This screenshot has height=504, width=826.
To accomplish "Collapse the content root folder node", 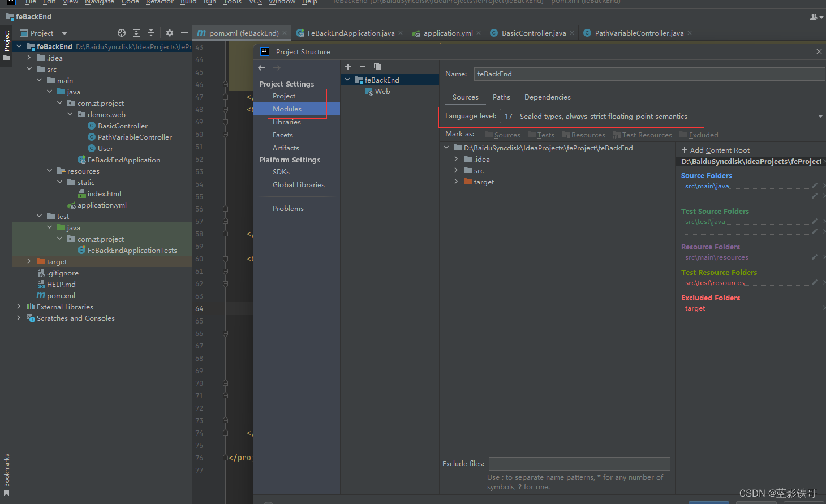I will [x=446, y=148].
